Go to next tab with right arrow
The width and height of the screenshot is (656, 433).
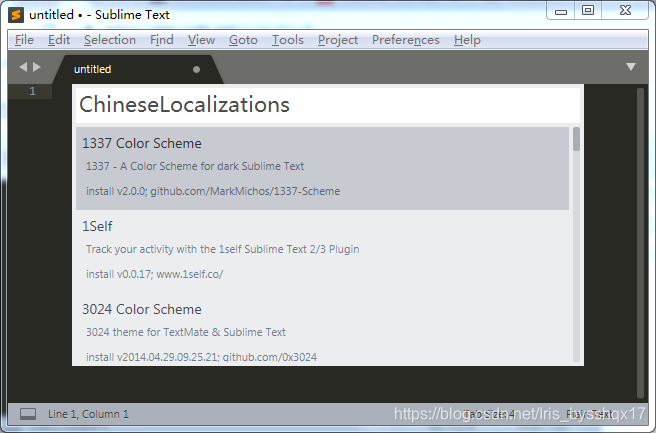(x=37, y=67)
